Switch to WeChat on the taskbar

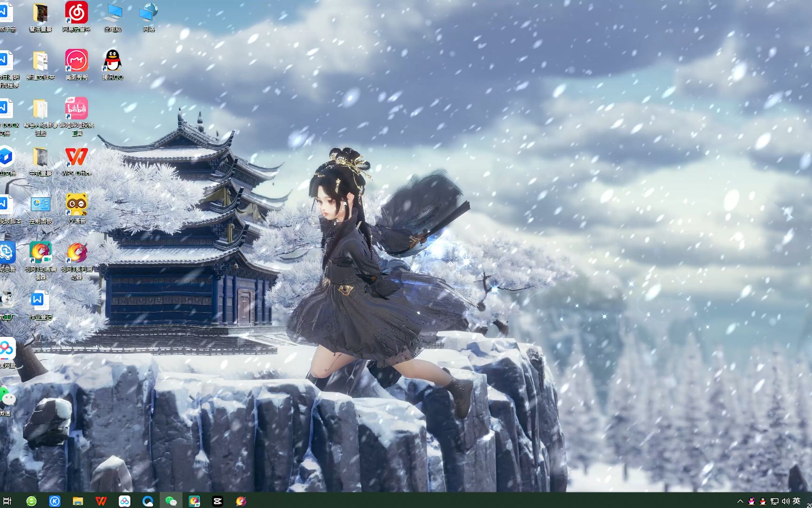tap(171, 501)
